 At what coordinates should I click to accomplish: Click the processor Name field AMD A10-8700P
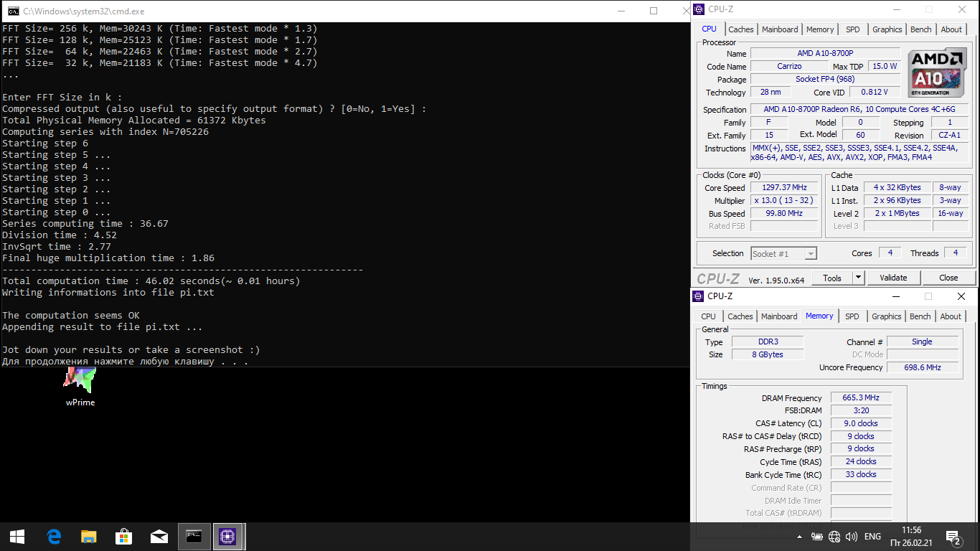(x=825, y=53)
